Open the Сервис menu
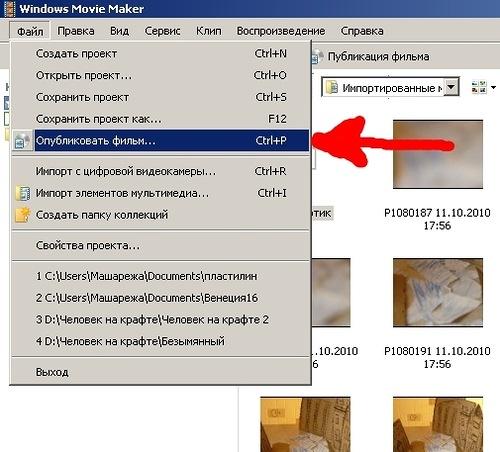Image resolution: width=500 pixels, height=452 pixels. point(162,31)
